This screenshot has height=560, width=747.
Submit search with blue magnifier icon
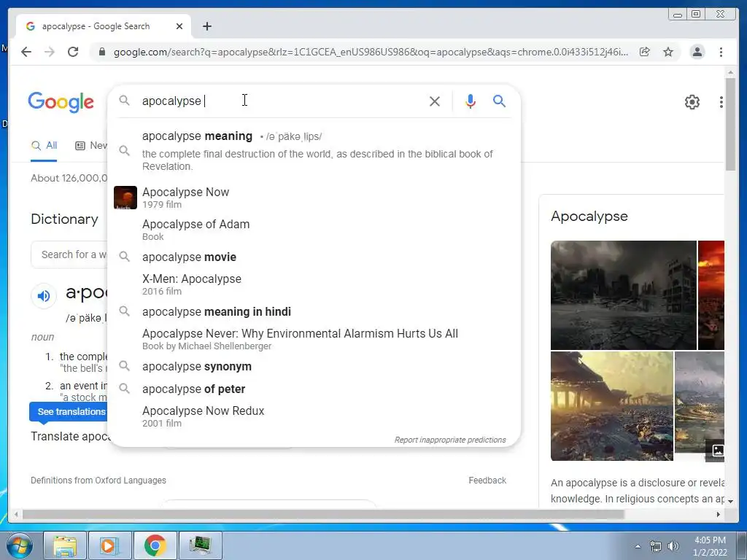(499, 101)
